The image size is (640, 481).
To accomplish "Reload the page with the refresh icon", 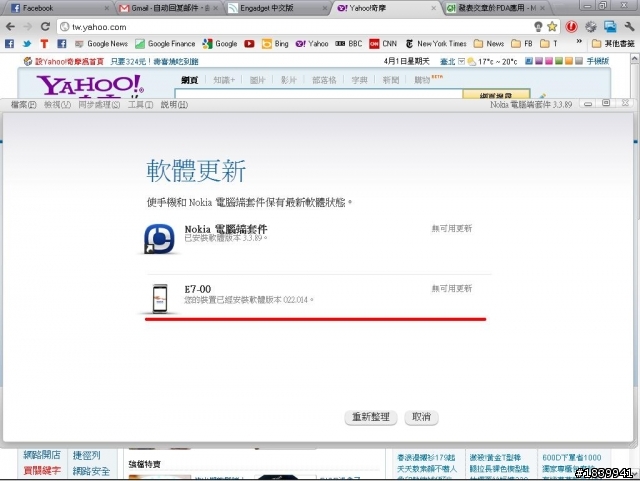I will click(x=45, y=27).
